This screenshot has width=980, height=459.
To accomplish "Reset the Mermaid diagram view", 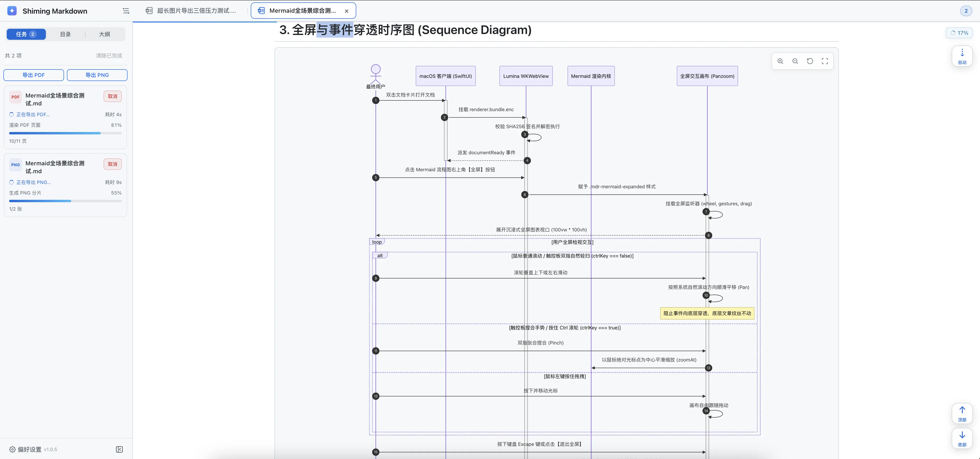I will (x=810, y=61).
